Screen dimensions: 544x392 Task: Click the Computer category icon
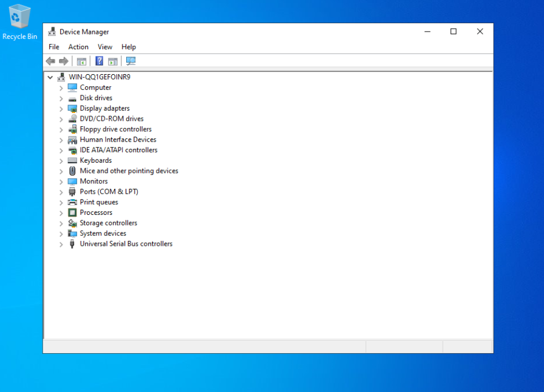(72, 87)
